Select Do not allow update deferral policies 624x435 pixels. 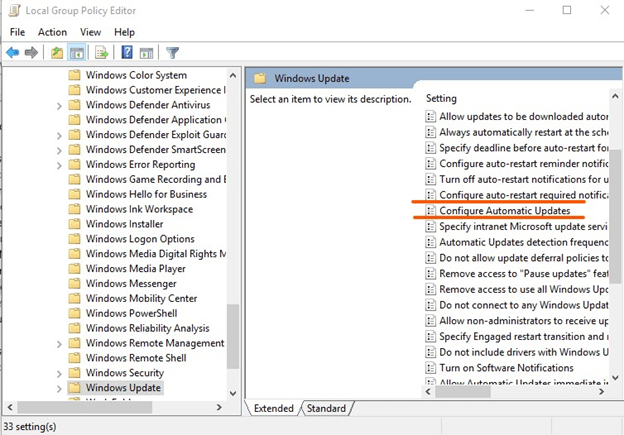tap(524, 258)
